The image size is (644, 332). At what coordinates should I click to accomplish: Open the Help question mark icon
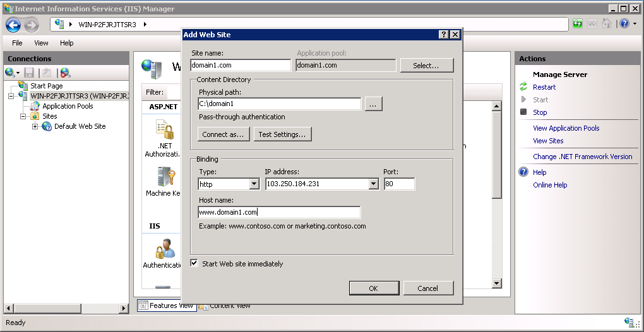click(624, 24)
